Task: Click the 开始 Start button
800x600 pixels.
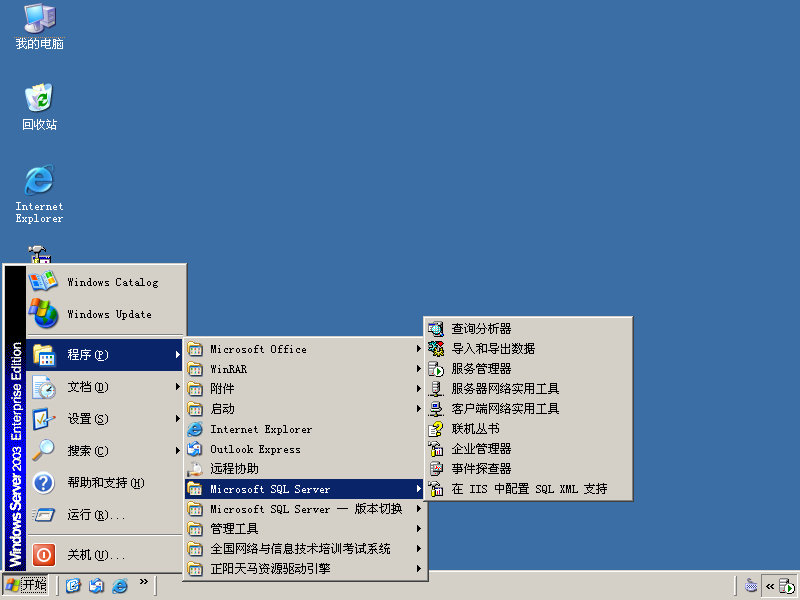Action: point(26,585)
